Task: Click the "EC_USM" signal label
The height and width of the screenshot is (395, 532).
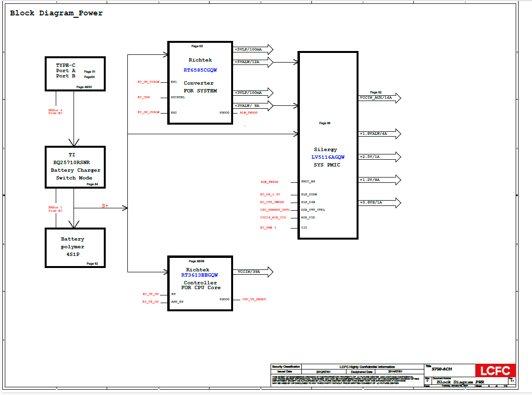Action: (144, 98)
